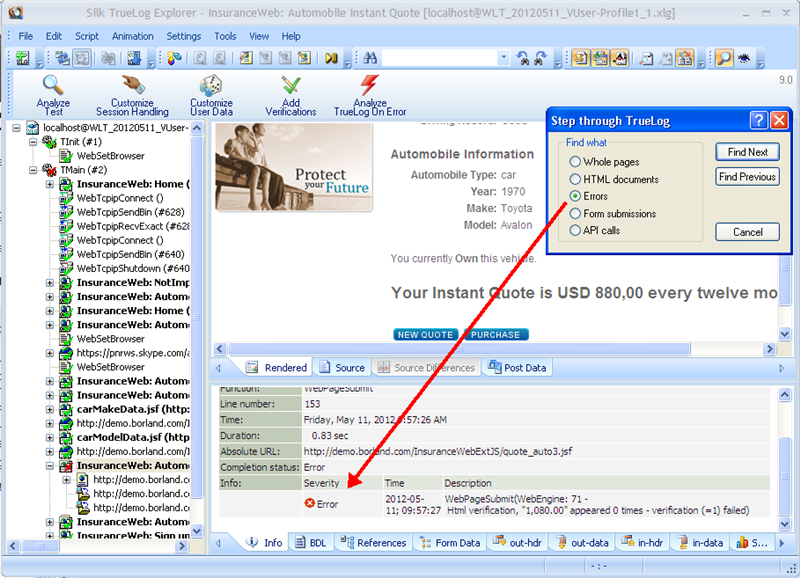Choose the Form submissions radio button
800x578 pixels.
click(575, 213)
